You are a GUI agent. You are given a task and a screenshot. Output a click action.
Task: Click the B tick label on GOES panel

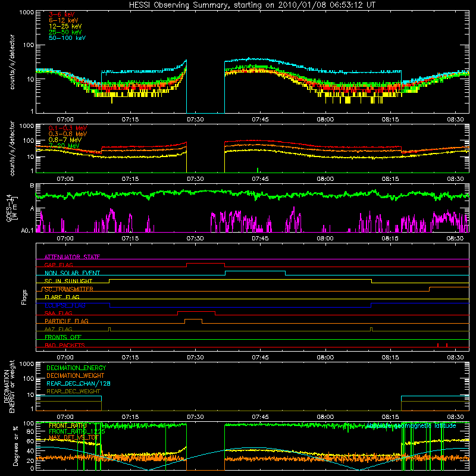(32, 185)
